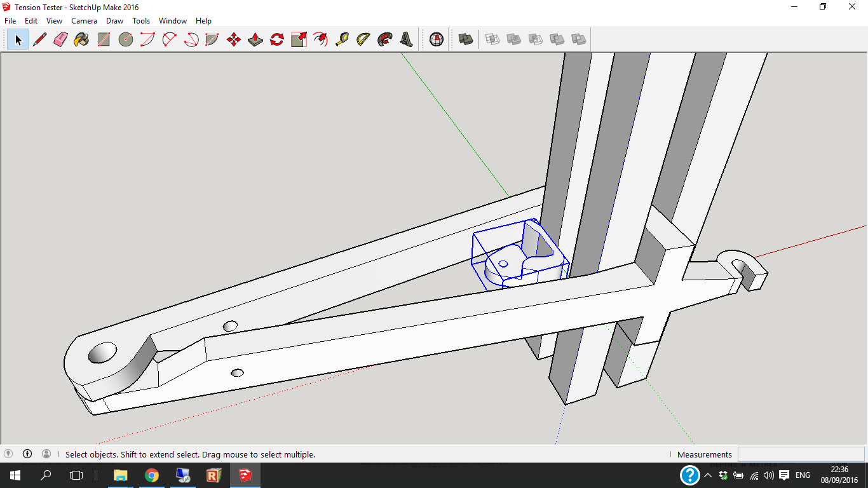
Task: Open File Explorer from taskbar
Action: pyautogui.click(x=120, y=475)
